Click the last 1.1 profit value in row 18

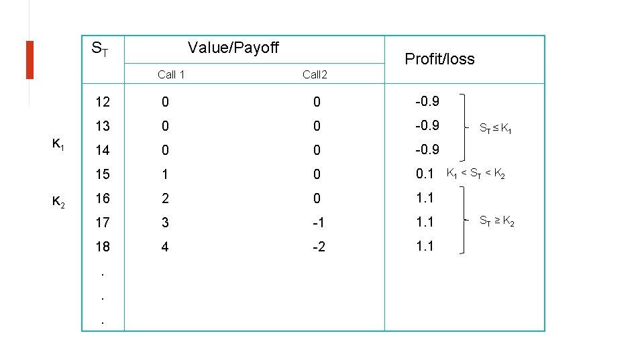click(425, 246)
